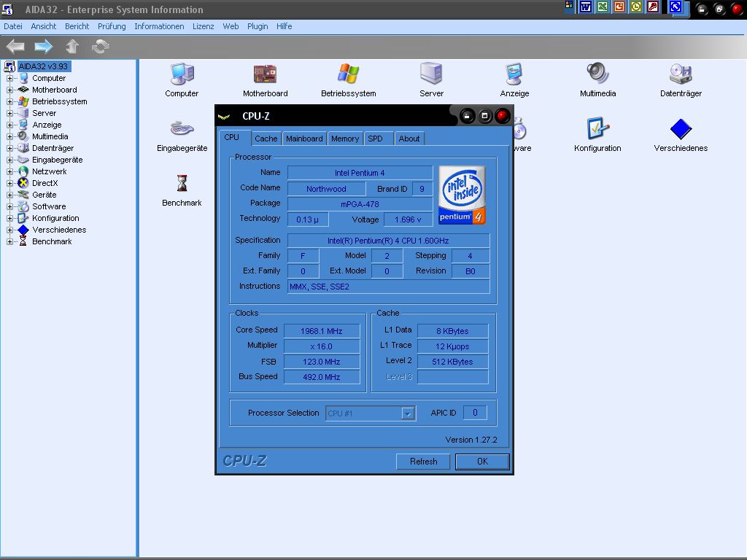Image resolution: width=747 pixels, height=560 pixels.
Task: Expand the Betriebssystem tree node
Action: pos(9,101)
